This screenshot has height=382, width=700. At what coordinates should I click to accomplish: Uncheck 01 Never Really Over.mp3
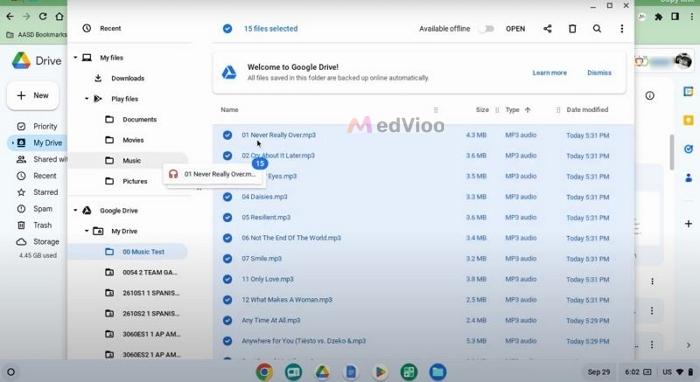tap(227, 135)
